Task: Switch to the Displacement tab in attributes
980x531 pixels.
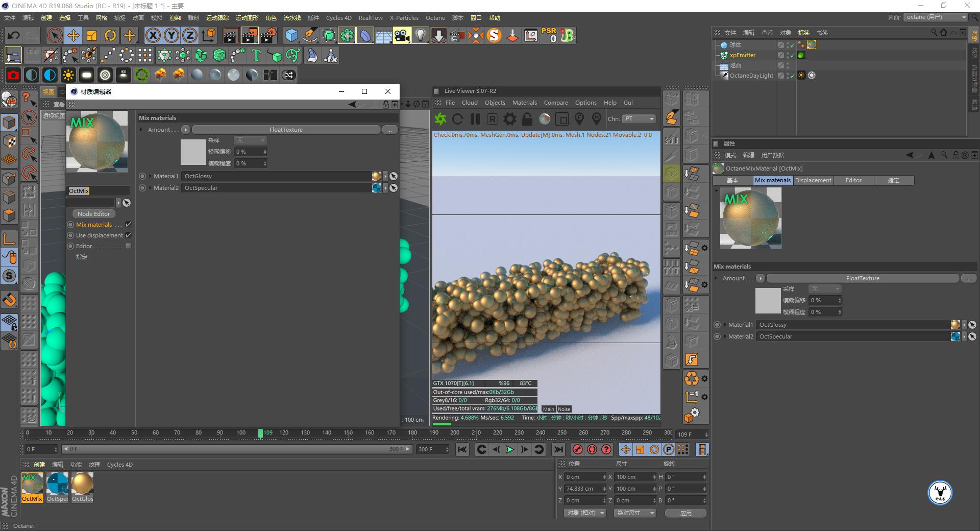Action: [x=813, y=180]
